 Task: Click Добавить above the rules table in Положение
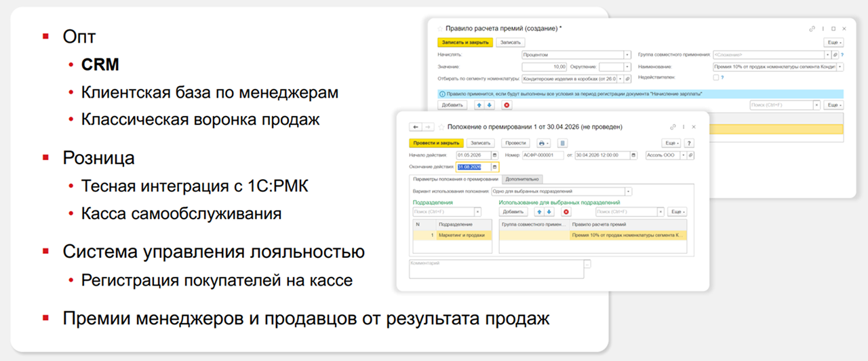pos(514,212)
